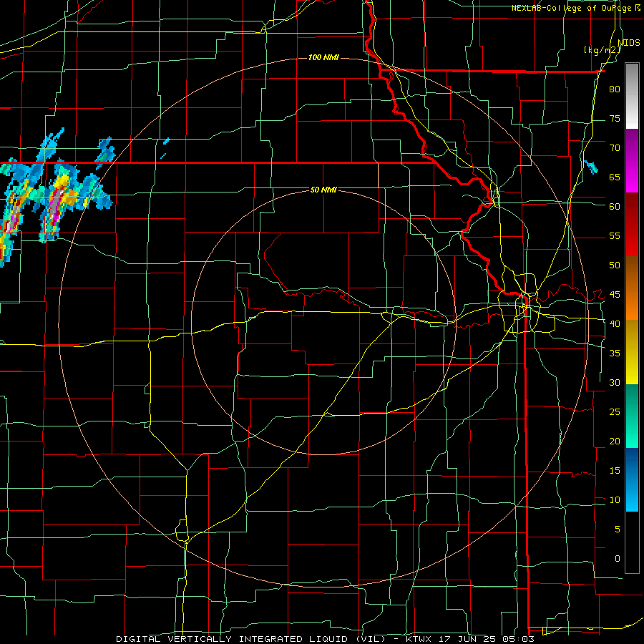Click the magenta-purple segment of the legend
This screenshot has height=644, width=644.
click(x=632, y=160)
